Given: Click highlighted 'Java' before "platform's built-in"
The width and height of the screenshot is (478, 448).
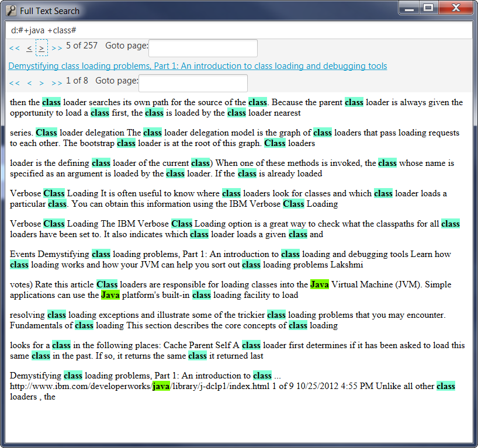Looking at the screenshot, I should tap(110, 295).
